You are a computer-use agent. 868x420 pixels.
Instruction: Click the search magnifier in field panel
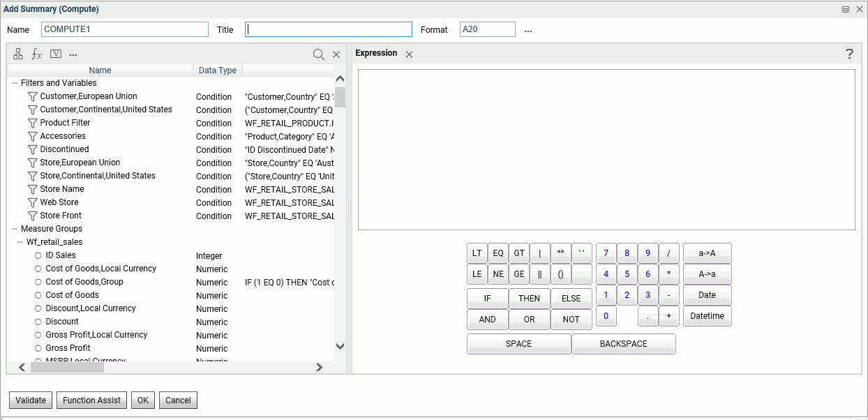coord(318,54)
